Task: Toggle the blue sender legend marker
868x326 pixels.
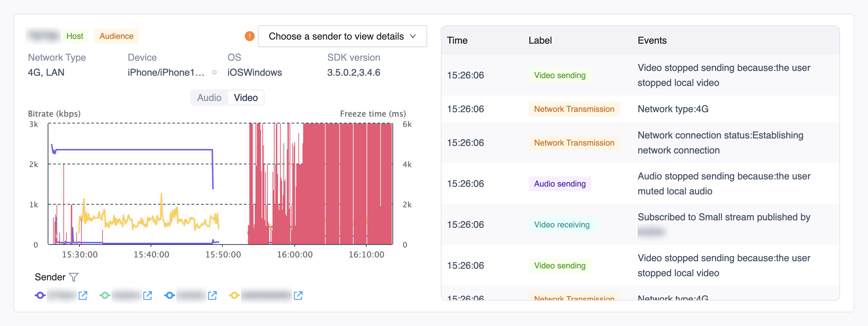Action: [x=170, y=295]
